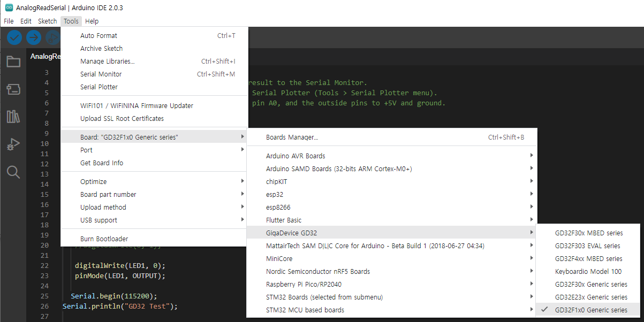Select checked GD32F1x0 Generic series board
644x322 pixels.
(588, 310)
